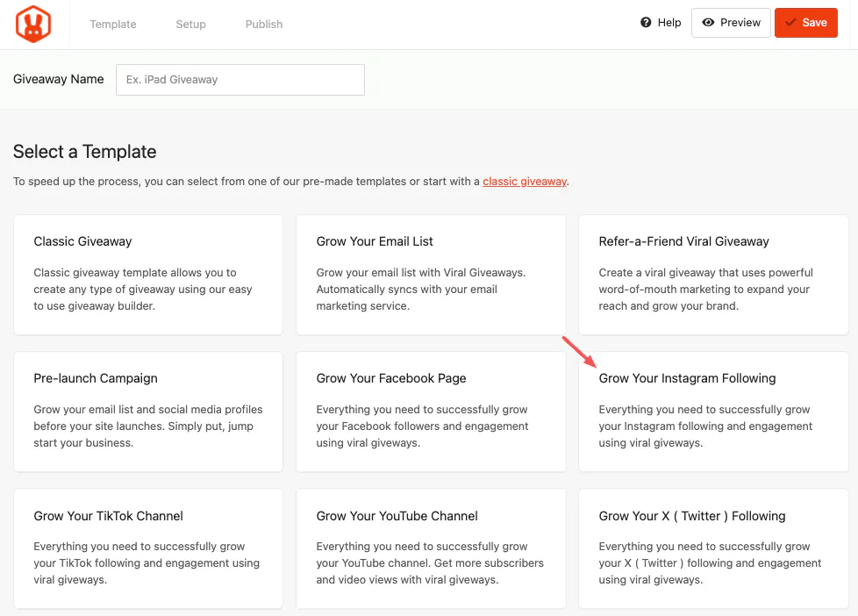Pick the Refer-a-Friend Viral Giveaway template
The width and height of the screenshot is (858, 616).
[713, 275]
